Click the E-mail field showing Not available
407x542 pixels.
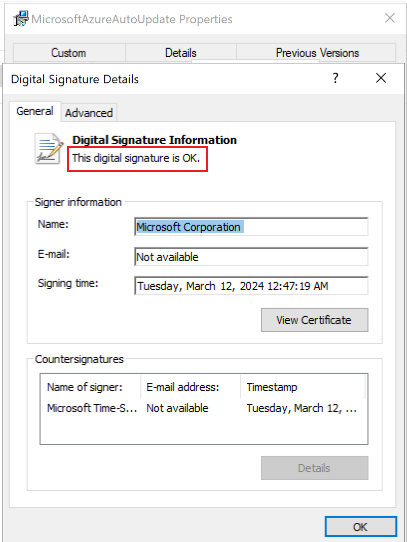[x=251, y=256]
